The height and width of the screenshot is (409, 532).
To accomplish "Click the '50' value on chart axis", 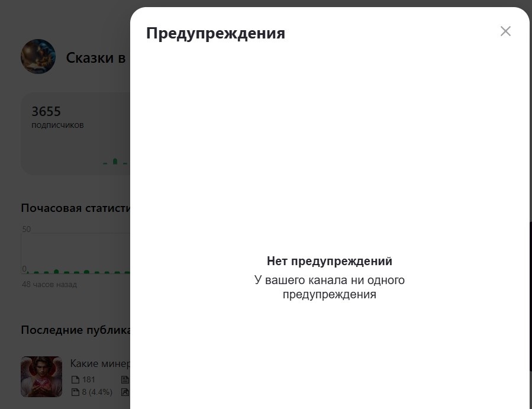I will point(25,228).
